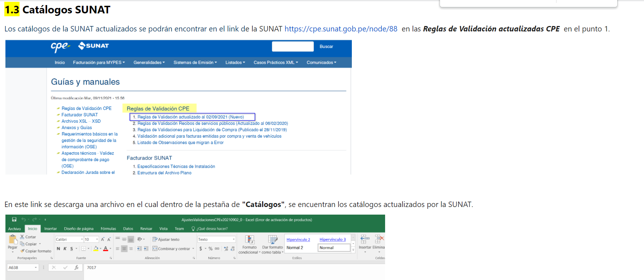Toggle bottom vertical alignment
The image size is (644, 280).
point(131,239)
